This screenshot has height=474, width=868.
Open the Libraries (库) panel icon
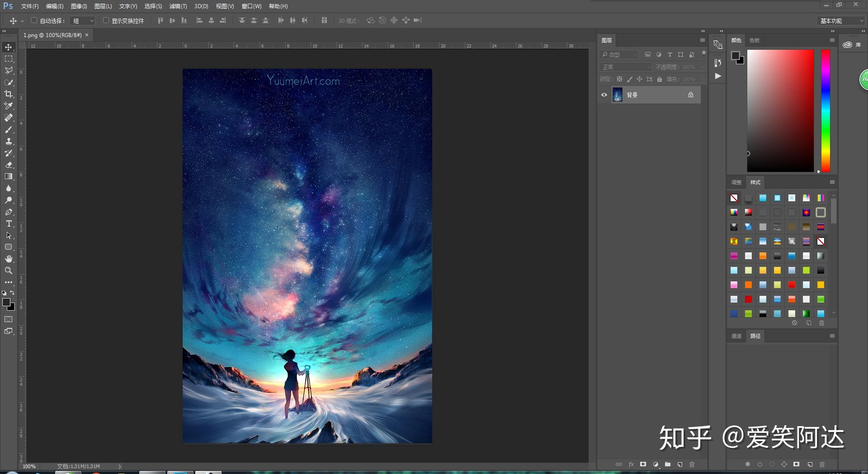point(847,45)
